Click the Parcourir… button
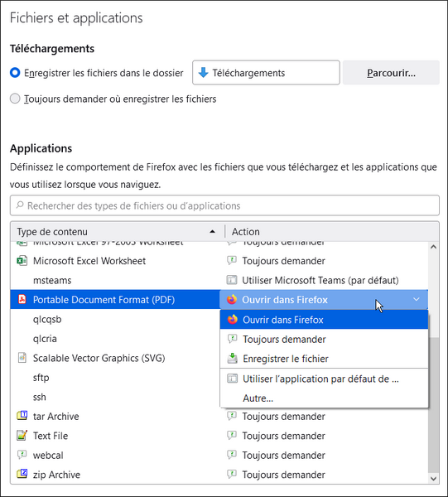448x497 pixels. [391, 73]
